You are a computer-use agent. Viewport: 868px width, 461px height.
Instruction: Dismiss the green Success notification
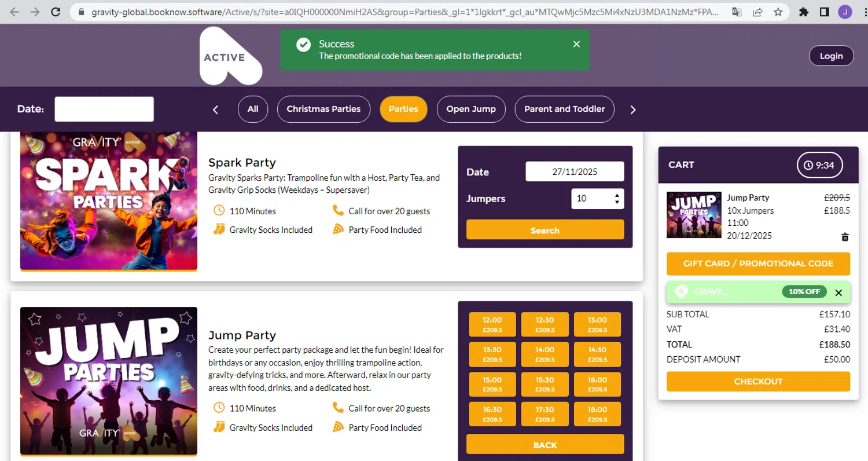(576, 44)
